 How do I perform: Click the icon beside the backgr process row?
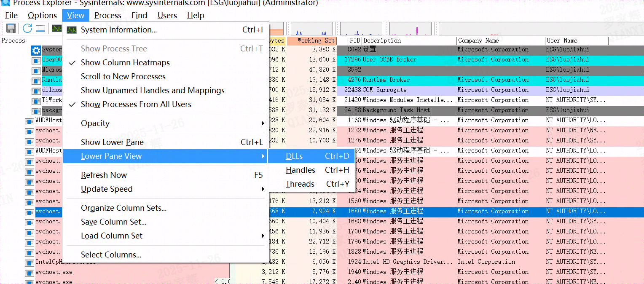click(x=36, y=111)
